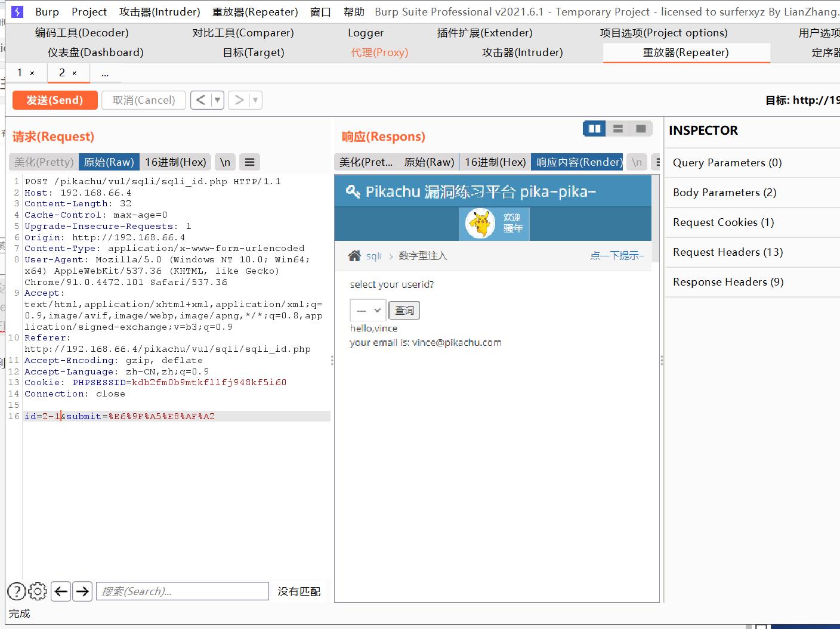This screenshot has height=629, width=840.
Task: Switch to 代理(Proxy) tab
Action: pos(380,52)
